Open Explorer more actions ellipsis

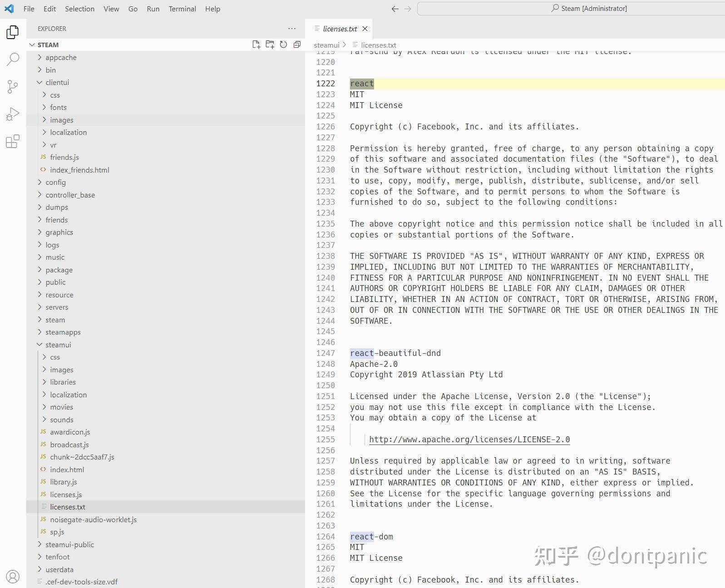[x=292, y=29]
